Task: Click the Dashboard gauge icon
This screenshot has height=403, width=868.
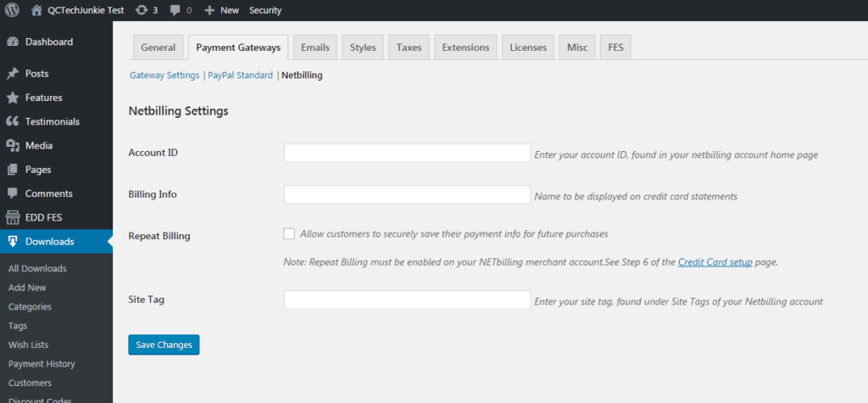Action: [13, 42]
